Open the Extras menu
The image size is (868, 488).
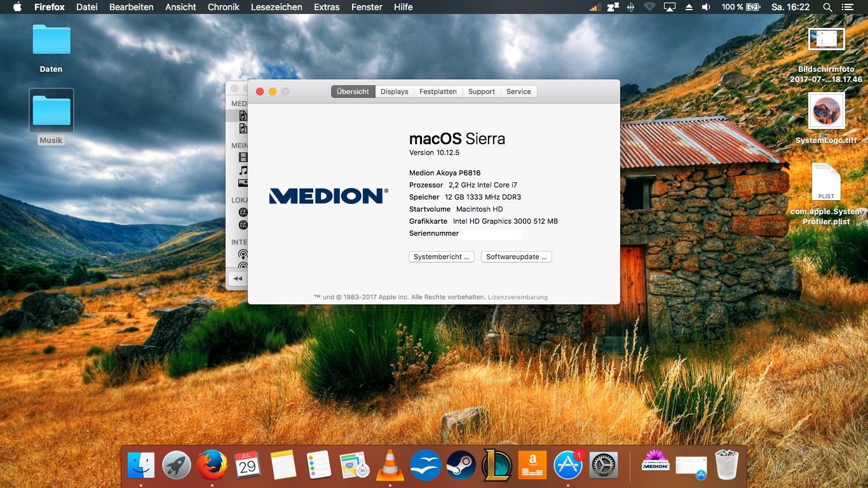(327, 7)
